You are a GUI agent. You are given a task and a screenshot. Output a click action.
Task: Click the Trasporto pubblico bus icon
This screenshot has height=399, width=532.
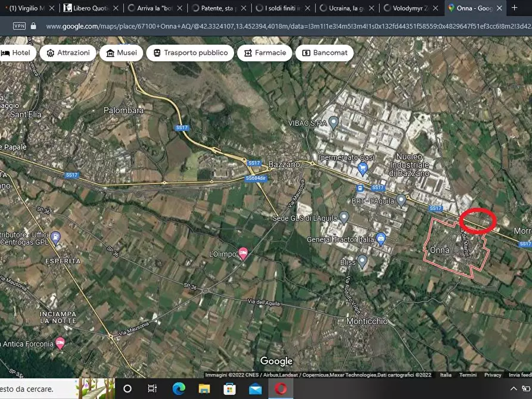[x=157, y=52]
